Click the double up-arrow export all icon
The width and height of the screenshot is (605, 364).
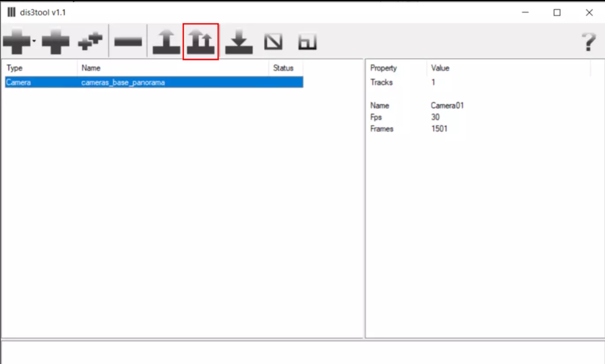[x=200, y=42]
